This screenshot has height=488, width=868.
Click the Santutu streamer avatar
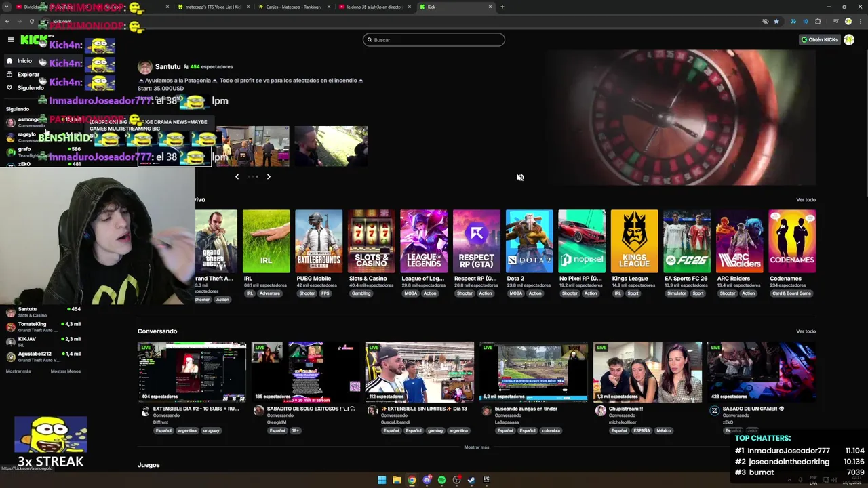(144, 67)
